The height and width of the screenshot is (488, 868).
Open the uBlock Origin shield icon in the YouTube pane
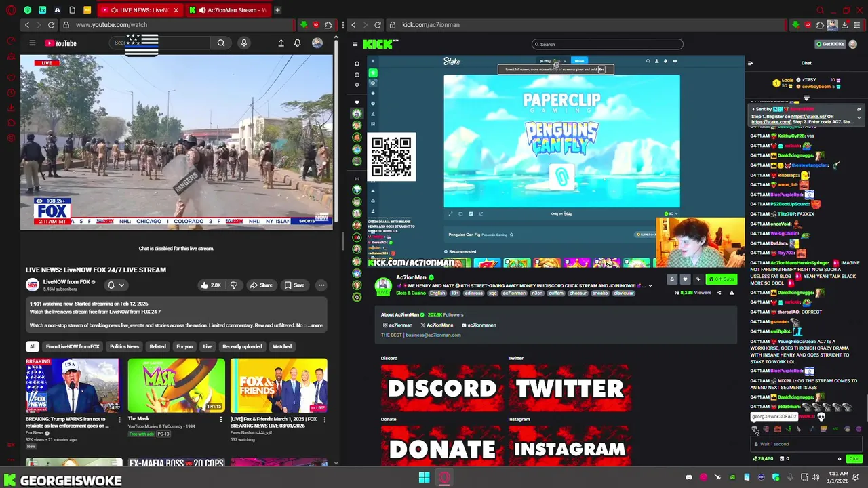pyautogui.click(x=315, y=25)
